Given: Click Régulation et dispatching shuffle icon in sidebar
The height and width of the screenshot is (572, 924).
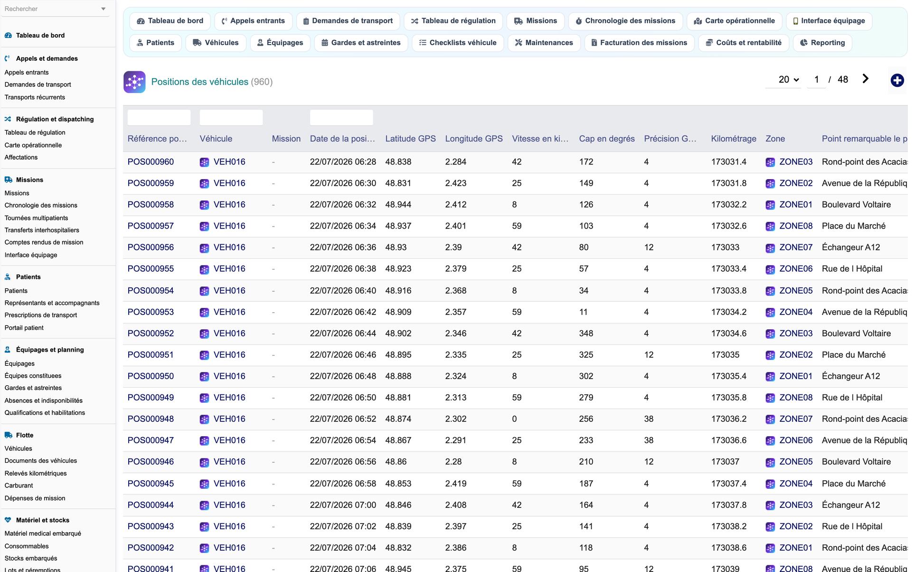Looking at the screenshot, I should pyautogui.click(x=8, y=119).
